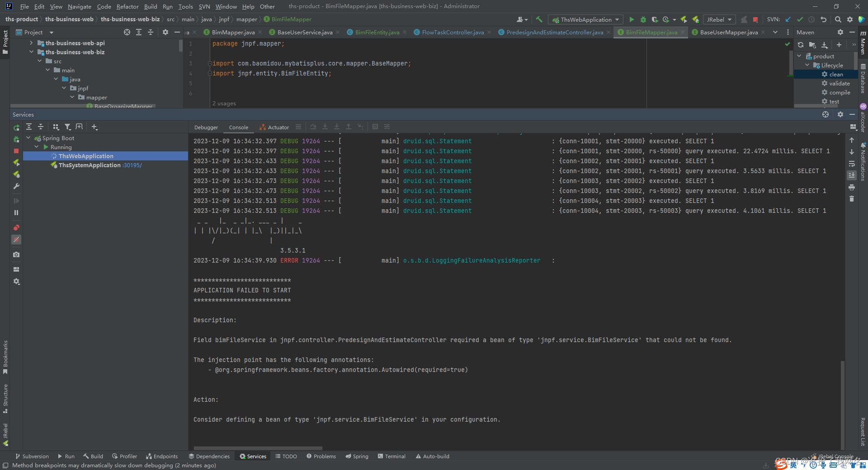Image resolution: width=868 pixels, height=470 pixels.
Task: Run the clean goal under Maven Lifecycle
Action: pos(835,74)
